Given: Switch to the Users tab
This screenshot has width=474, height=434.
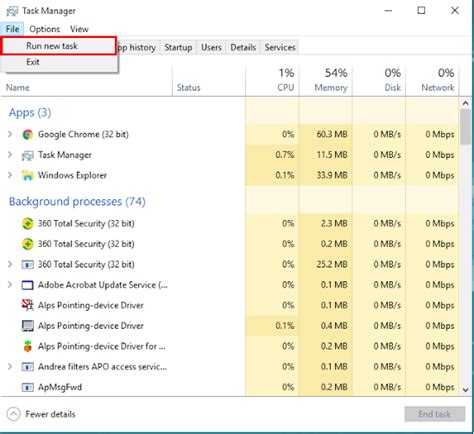Looking at the screenshot, I should (x=211, y=47).
